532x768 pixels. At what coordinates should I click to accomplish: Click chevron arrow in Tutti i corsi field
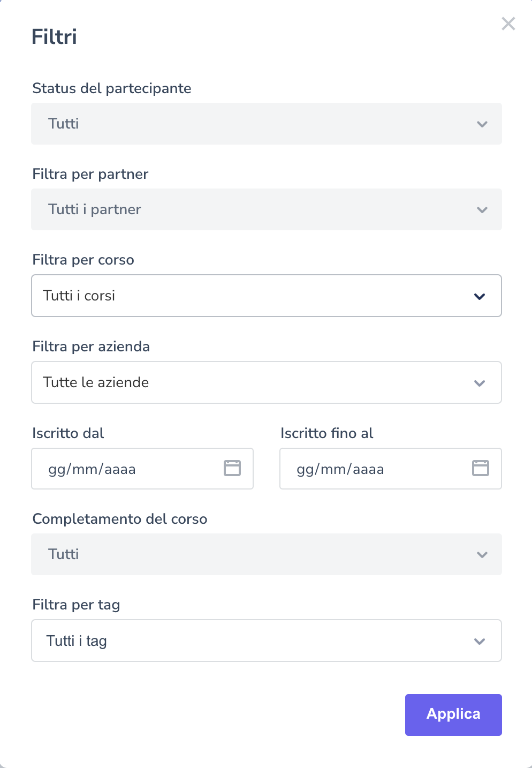[x=480, y=296]
